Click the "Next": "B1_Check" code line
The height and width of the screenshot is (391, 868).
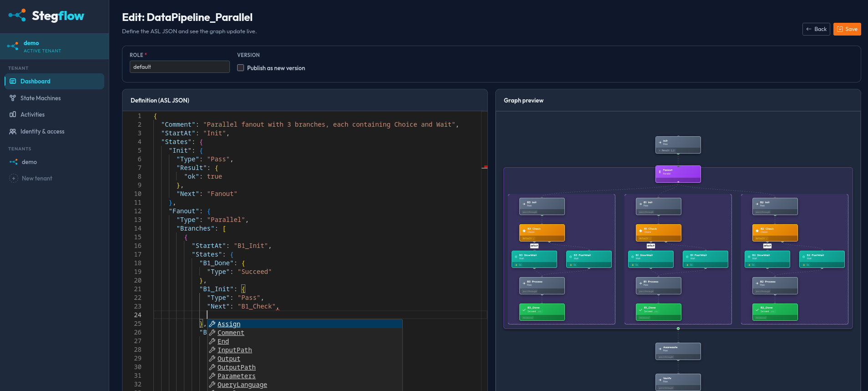(243, 306)
